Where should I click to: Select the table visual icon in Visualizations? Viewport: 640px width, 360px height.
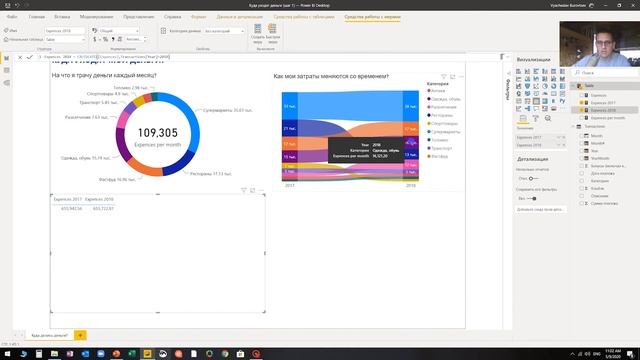coord(536,101)
